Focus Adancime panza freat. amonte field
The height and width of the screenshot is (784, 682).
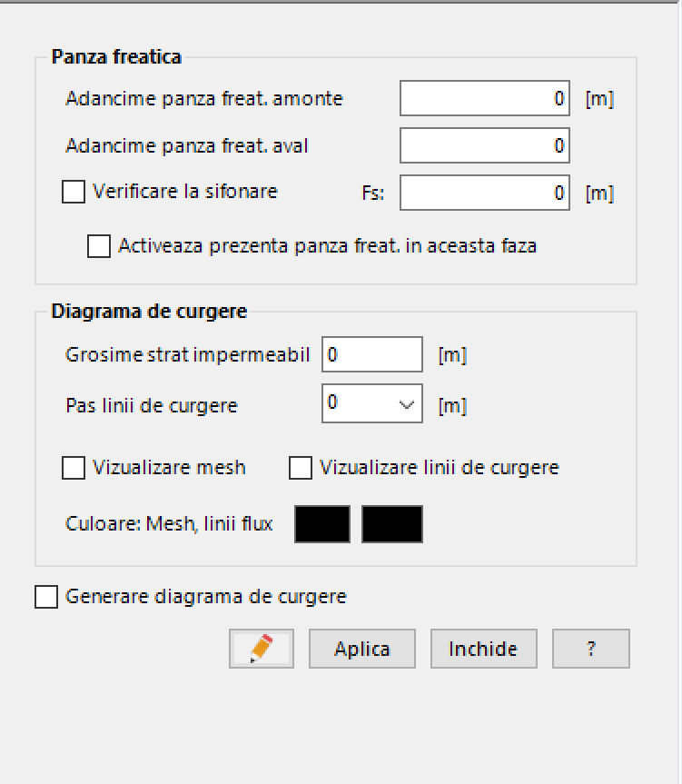[485, 98]
